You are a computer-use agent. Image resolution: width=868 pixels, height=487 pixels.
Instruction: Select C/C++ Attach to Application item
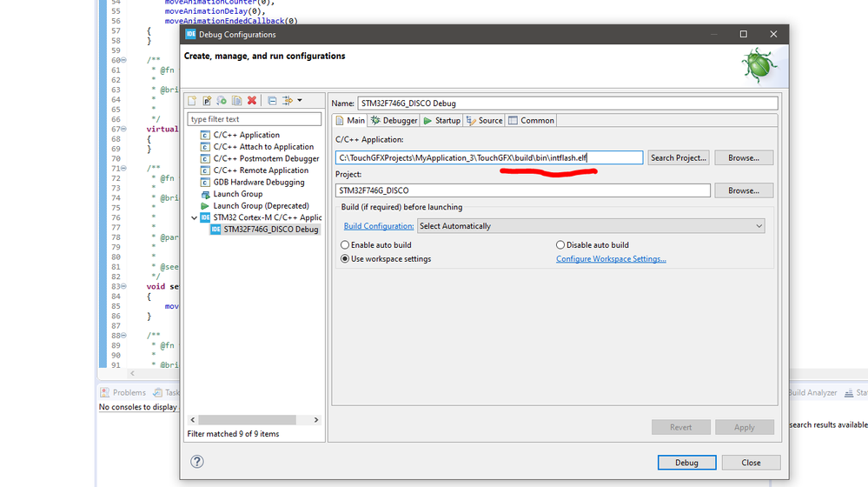point(263,147)
